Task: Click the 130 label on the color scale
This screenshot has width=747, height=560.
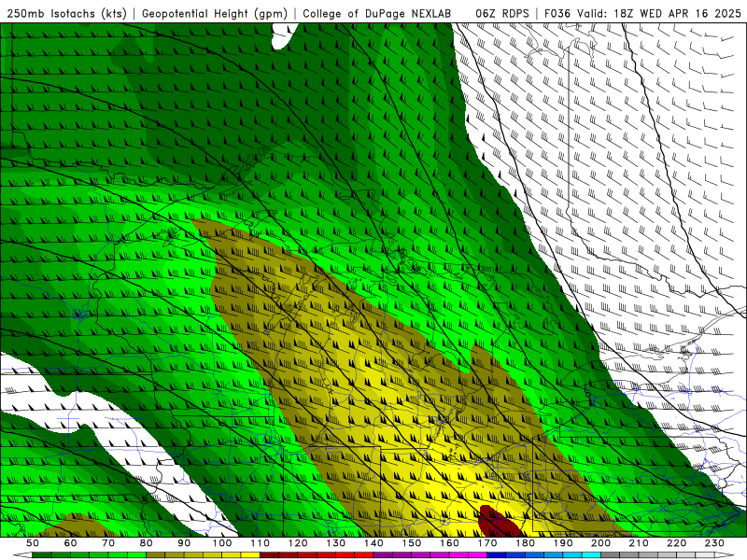Action: tap(336, 543)
